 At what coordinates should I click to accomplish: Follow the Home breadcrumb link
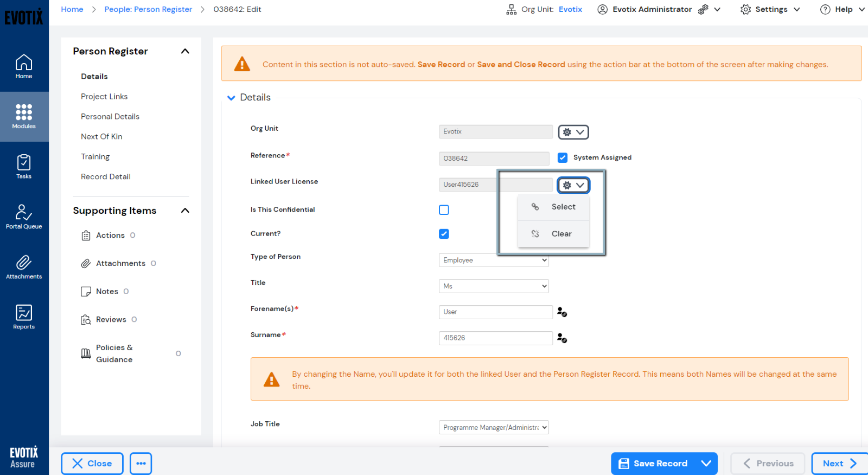[x=72, y=9]
